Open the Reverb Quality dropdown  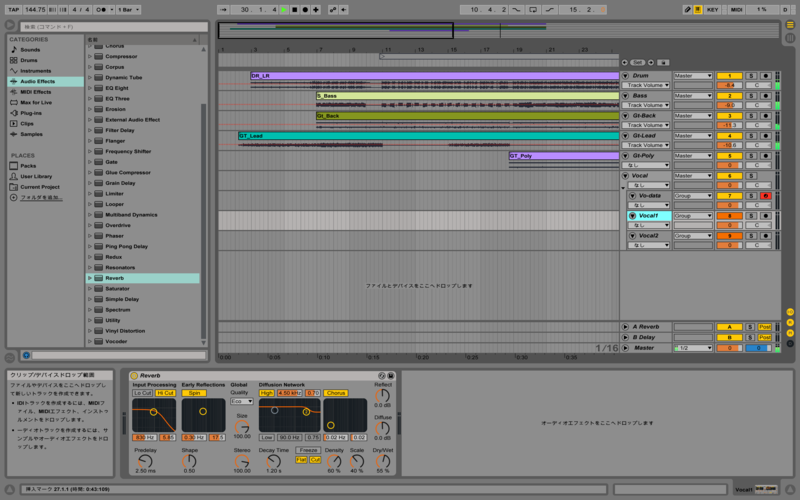(241, 402)
